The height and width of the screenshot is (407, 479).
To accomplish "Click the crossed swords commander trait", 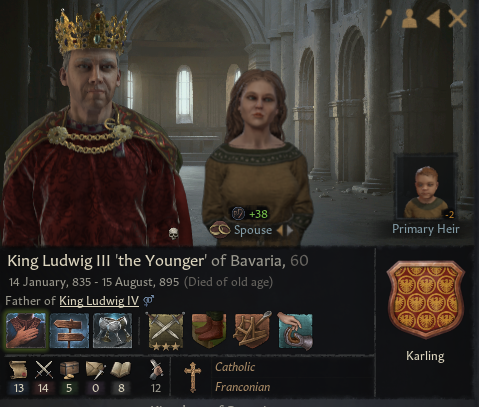I will [x=166, y=331].
